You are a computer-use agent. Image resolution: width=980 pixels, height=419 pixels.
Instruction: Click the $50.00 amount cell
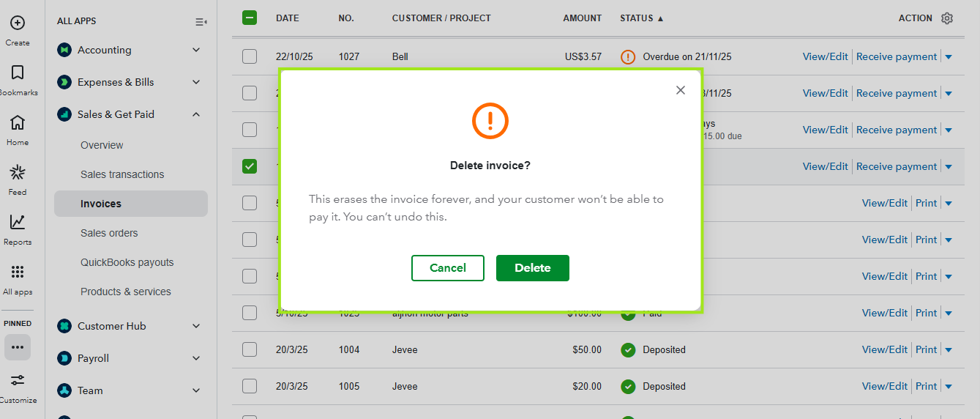(587, 349)
